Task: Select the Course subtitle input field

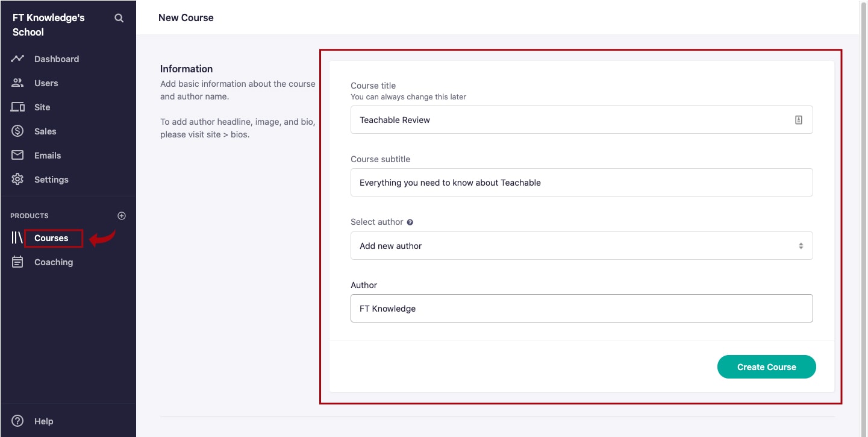Action: (x=581, y=182)
